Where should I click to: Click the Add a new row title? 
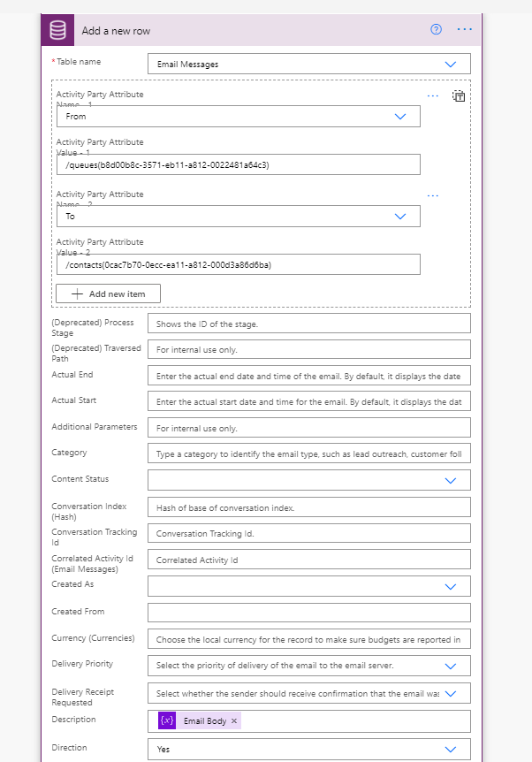(x=116, y=30)
